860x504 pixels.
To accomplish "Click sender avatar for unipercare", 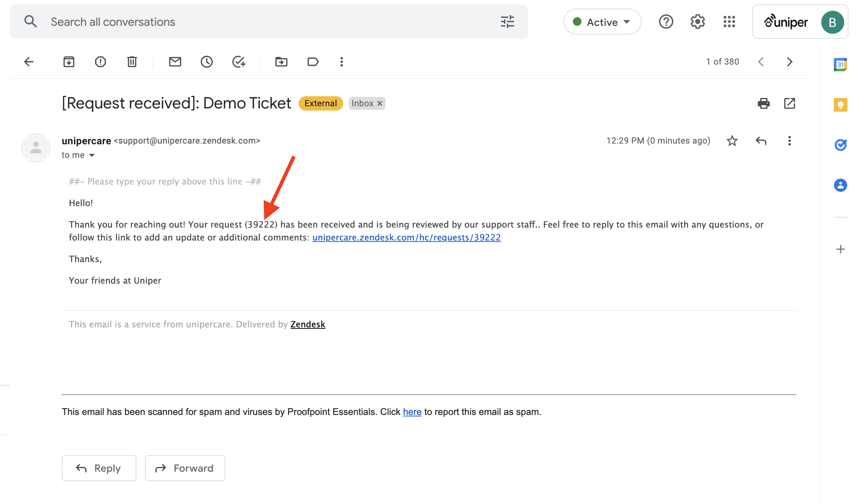I will tap(36, 148).
